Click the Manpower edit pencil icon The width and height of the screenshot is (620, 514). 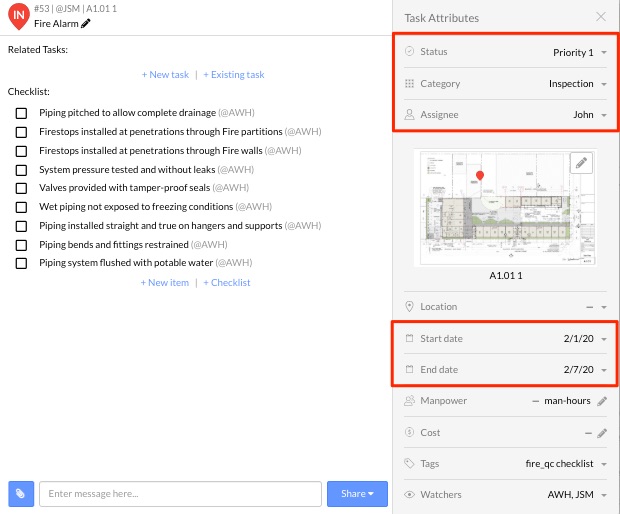601,401
